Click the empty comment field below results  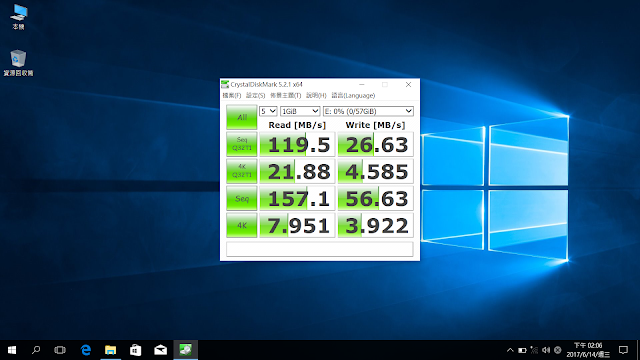[x=320, y=249]
